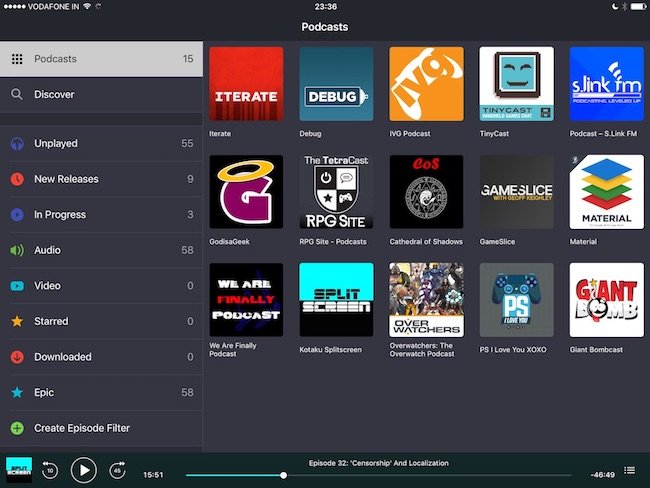Open the GodisaGeek podcast artwork

pos(246,192)
